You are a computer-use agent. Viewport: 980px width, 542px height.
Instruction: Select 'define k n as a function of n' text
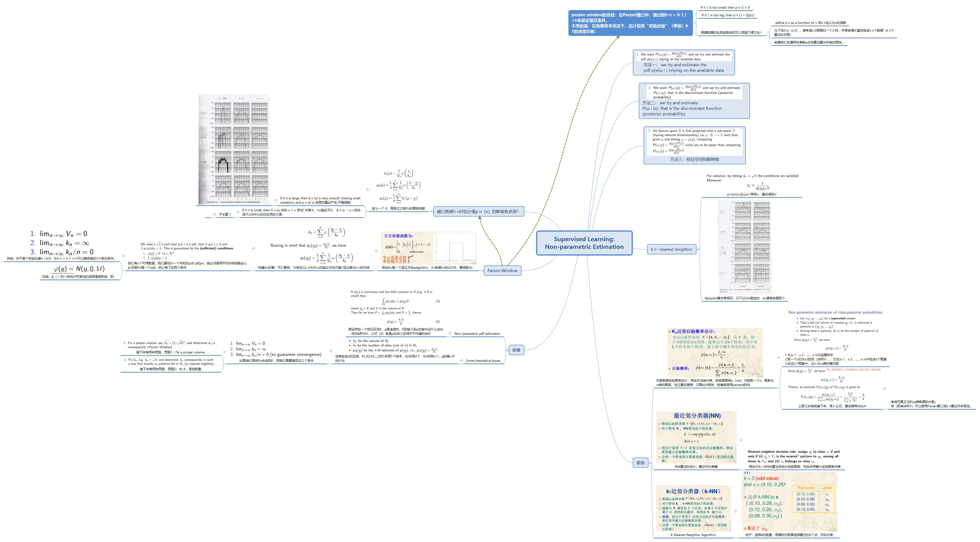[x=810, y=23]
